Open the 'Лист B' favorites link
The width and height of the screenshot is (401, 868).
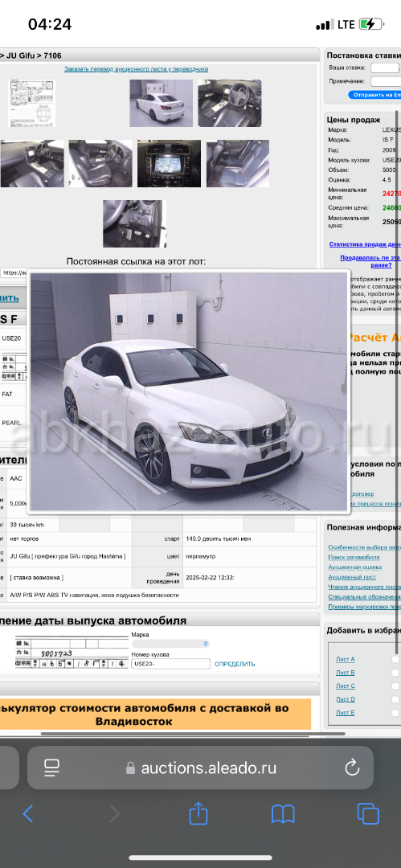point(346,673)
